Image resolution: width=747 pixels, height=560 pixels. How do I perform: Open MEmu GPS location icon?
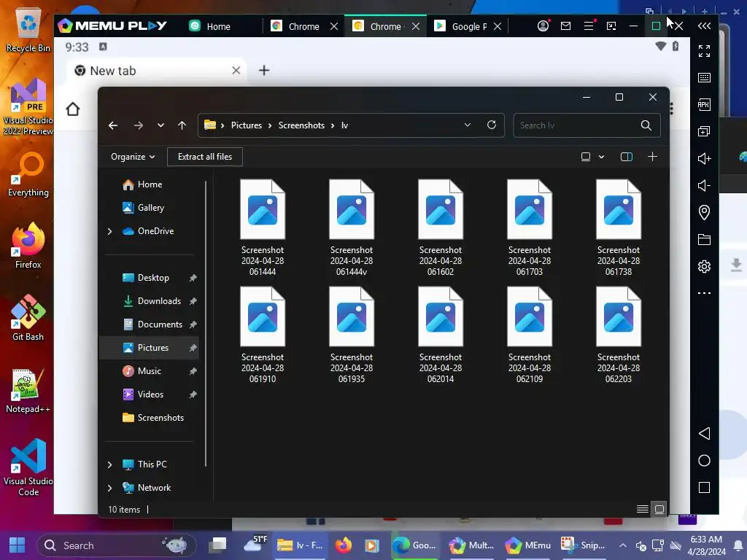click(x=704, y=212)
